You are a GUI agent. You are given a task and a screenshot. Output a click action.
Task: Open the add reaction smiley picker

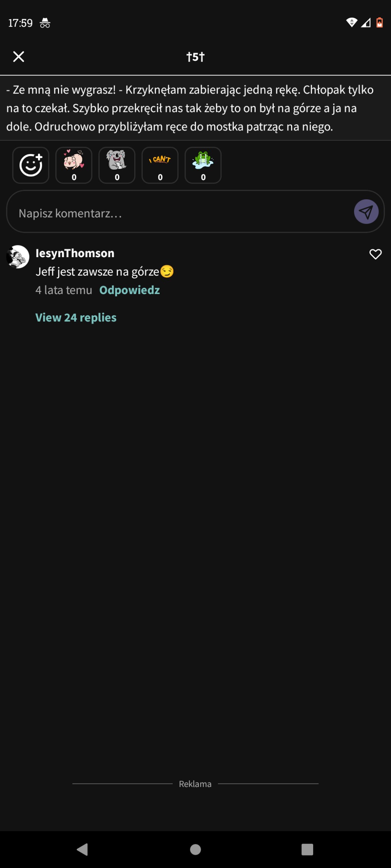(x=31, y=165)
